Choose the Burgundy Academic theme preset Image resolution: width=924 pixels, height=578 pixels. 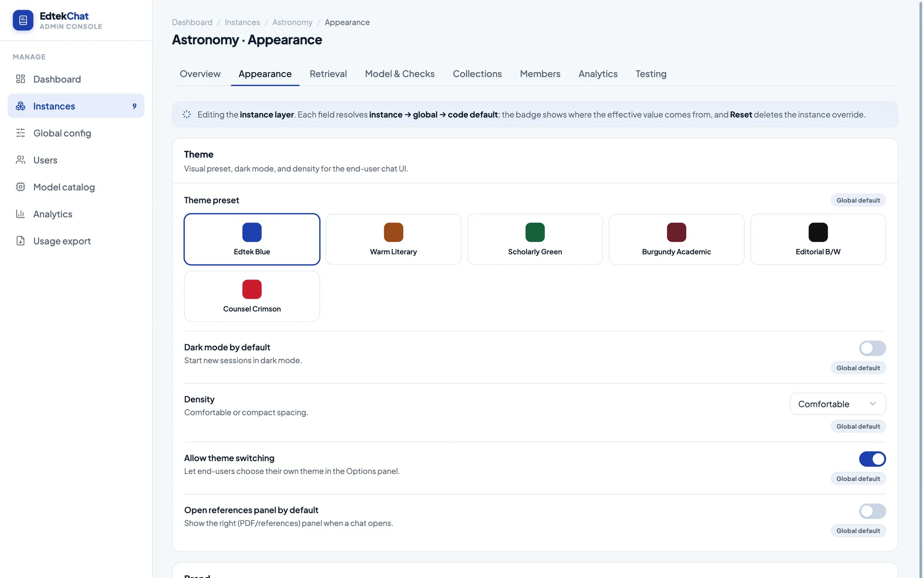tap(676, 239)
